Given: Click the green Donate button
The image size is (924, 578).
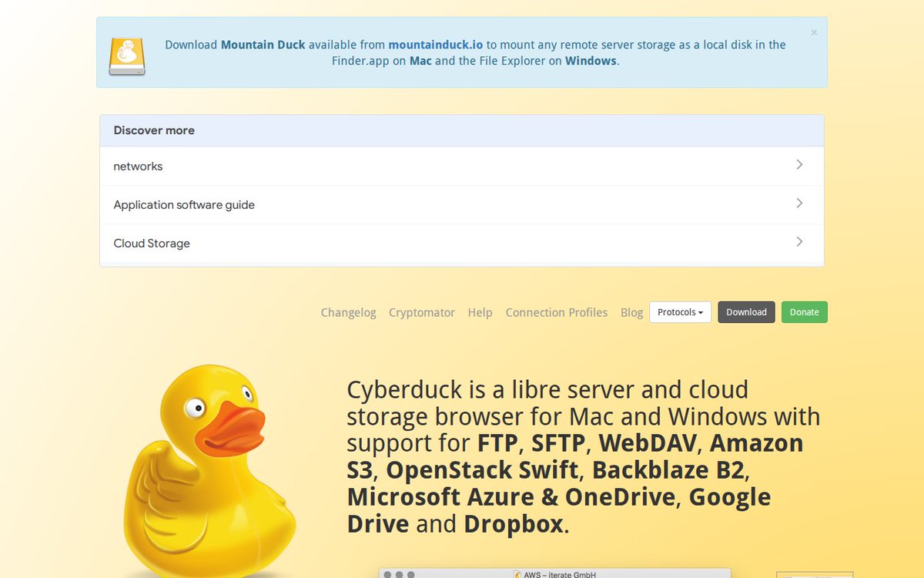Looking at the screenshot, I should point(805,312).
